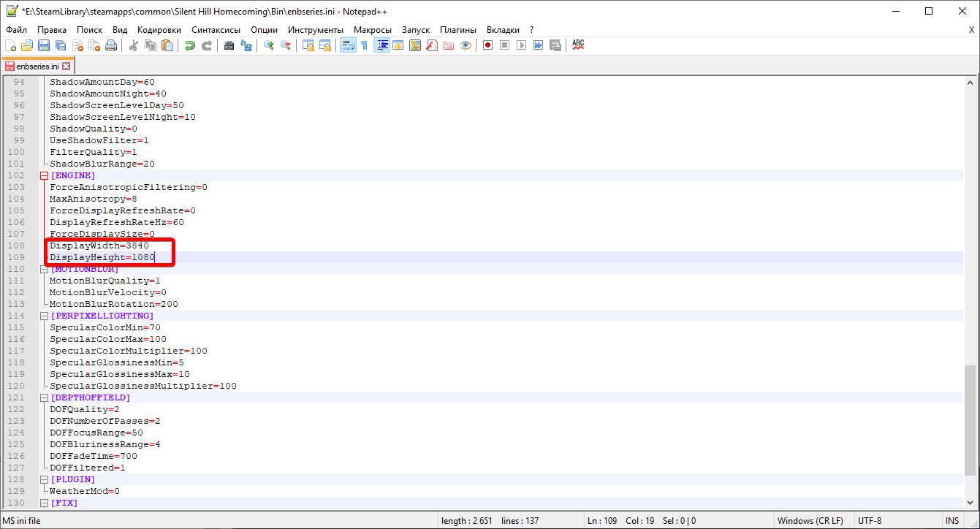
Task: Run the macro multiple times icon
Action: click(538, 45)
